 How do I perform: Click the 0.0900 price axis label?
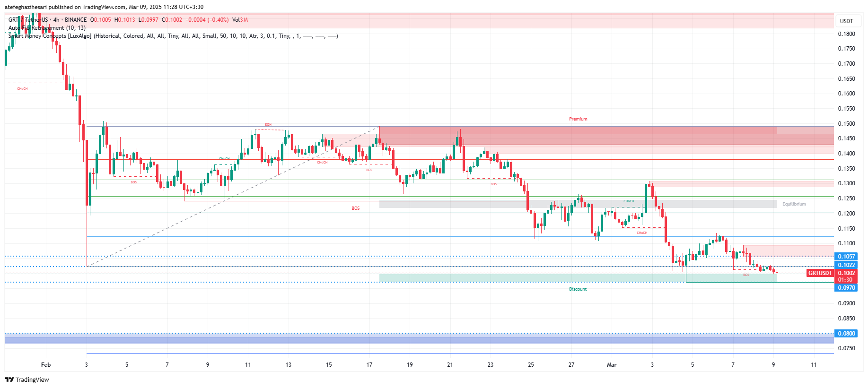[x=847, y=303]
